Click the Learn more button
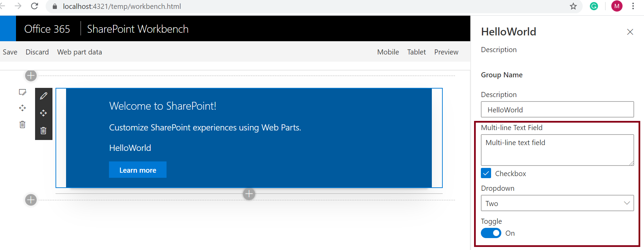Viewport: 644px width, 250px height. (138, 170)
